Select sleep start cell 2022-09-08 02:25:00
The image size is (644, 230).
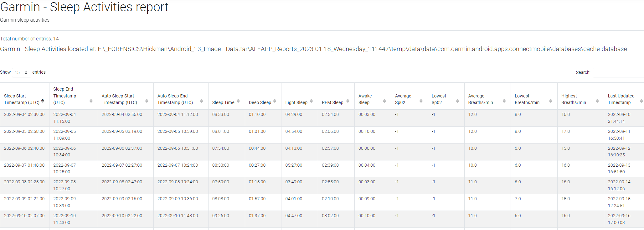pos(24,182)
